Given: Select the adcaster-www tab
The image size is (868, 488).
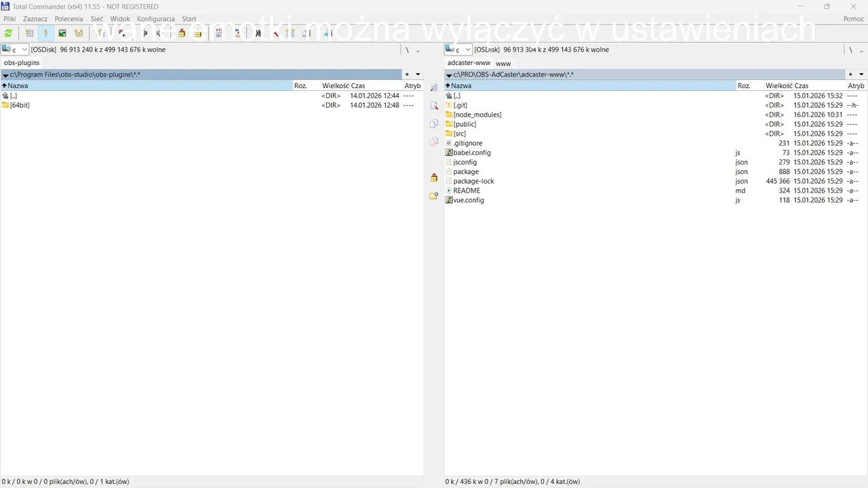Looking at the screenshot, I should tap(469, 62).
